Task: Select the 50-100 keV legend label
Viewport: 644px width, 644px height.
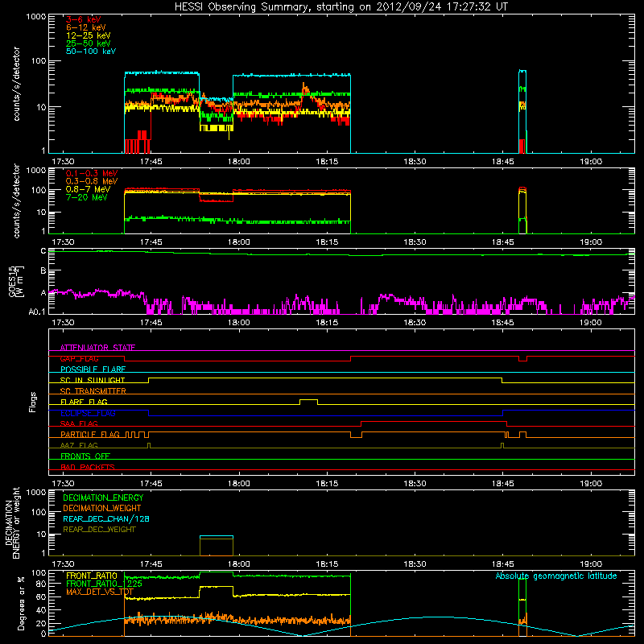Action: coord(91,52)
